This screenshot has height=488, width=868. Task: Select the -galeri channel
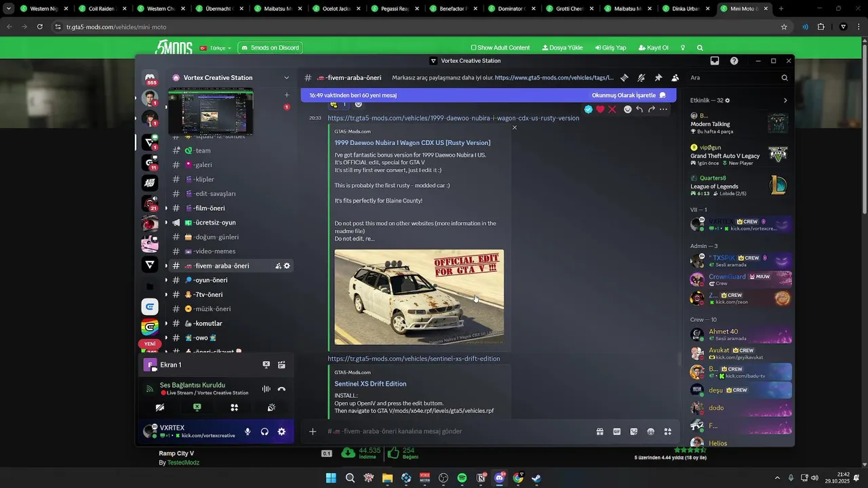pyautogui.click(x=229, y=165)
